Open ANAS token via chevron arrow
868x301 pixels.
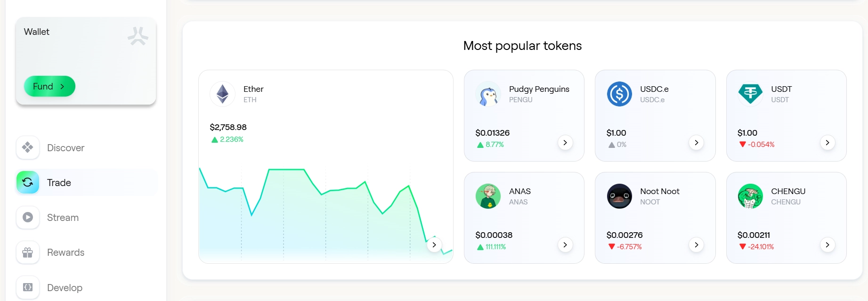[565, 245]
